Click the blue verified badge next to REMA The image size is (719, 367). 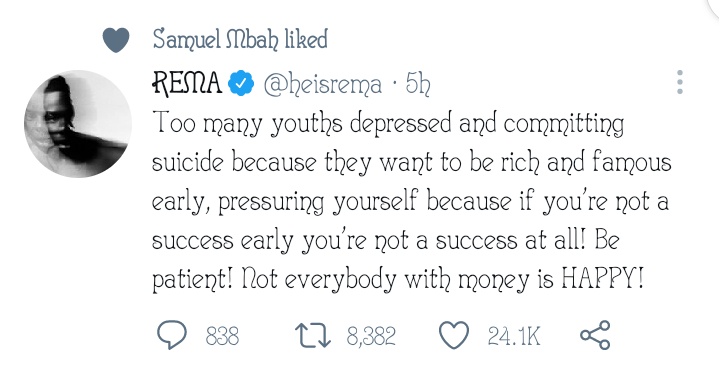pyautogui.click(x=241, y=83)
